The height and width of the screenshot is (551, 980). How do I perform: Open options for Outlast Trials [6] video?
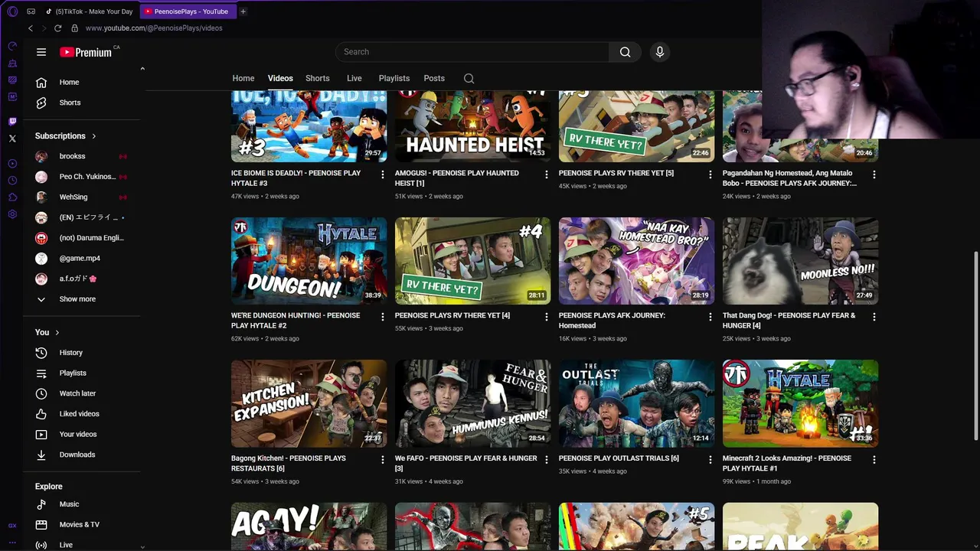click(710, 460)
